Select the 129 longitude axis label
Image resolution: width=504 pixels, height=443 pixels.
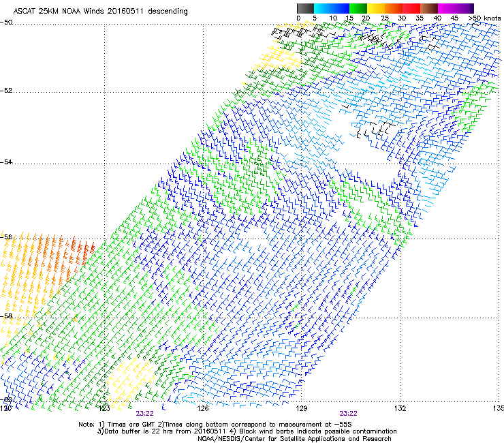point(301,408)
